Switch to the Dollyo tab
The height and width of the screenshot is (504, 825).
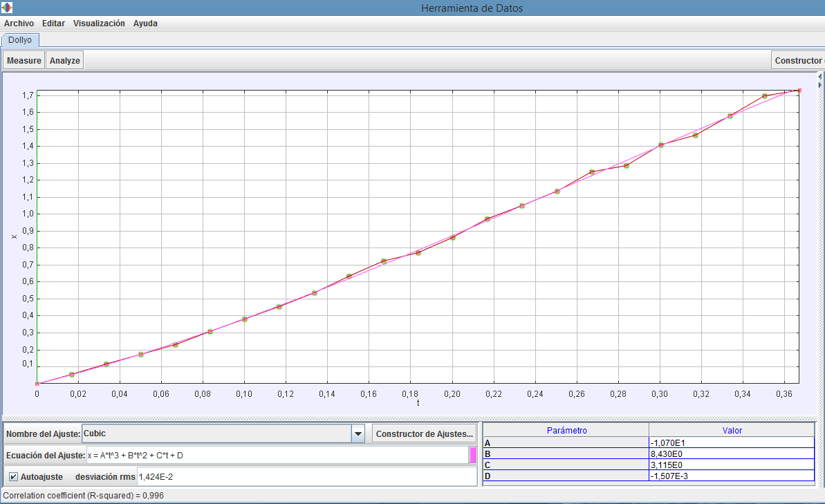click(x=20, y=40)
